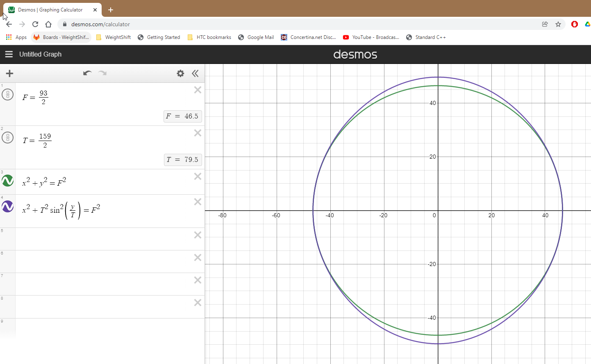Viewport: 591px width, 364px height.
Task: Click the empty expression row 5
Action: tap(102, 239)
